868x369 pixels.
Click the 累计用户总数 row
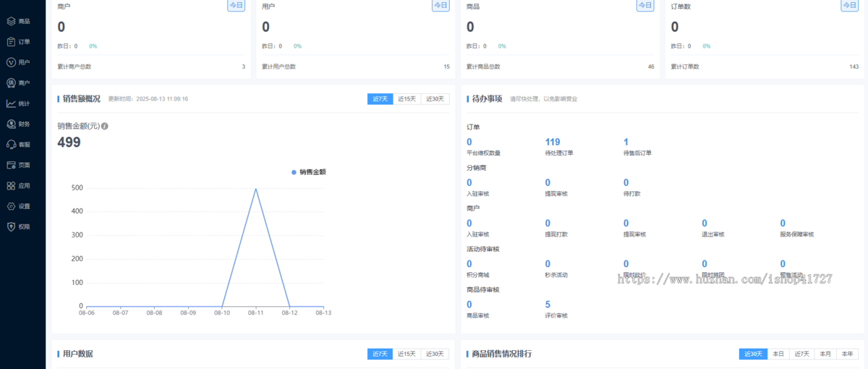(x=356, y=67)
